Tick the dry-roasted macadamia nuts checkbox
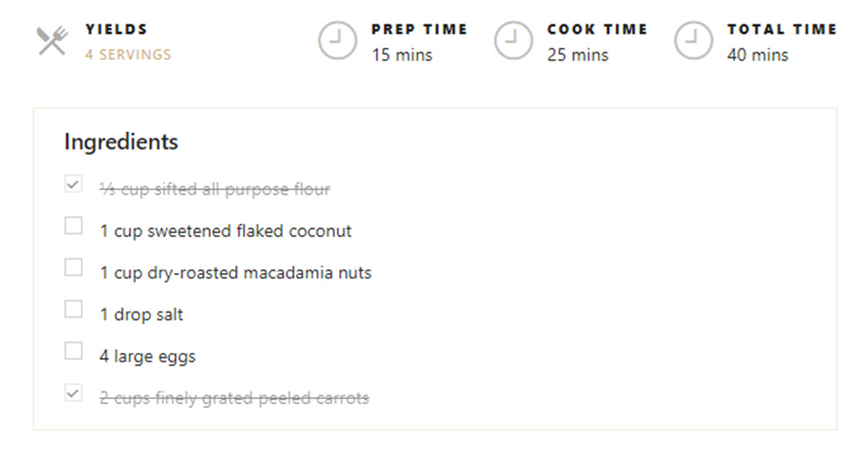The height and width of the screenshot is (451, 868). tap(73, 267)
